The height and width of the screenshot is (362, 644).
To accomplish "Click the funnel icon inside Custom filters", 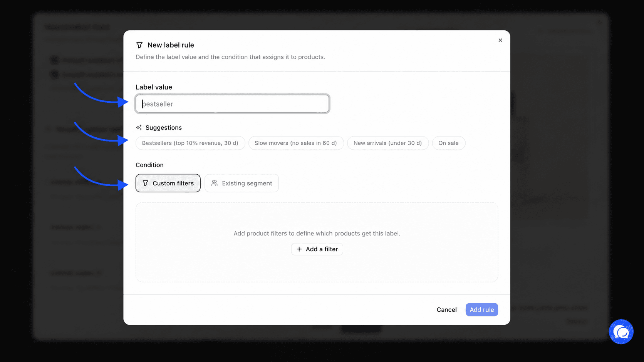I will [x=145, y=183].
